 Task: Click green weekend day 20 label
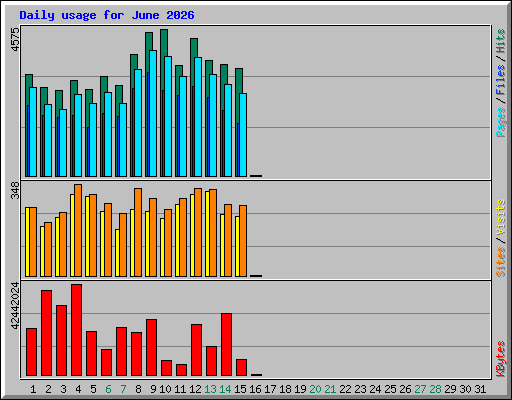tap(315, 389)
